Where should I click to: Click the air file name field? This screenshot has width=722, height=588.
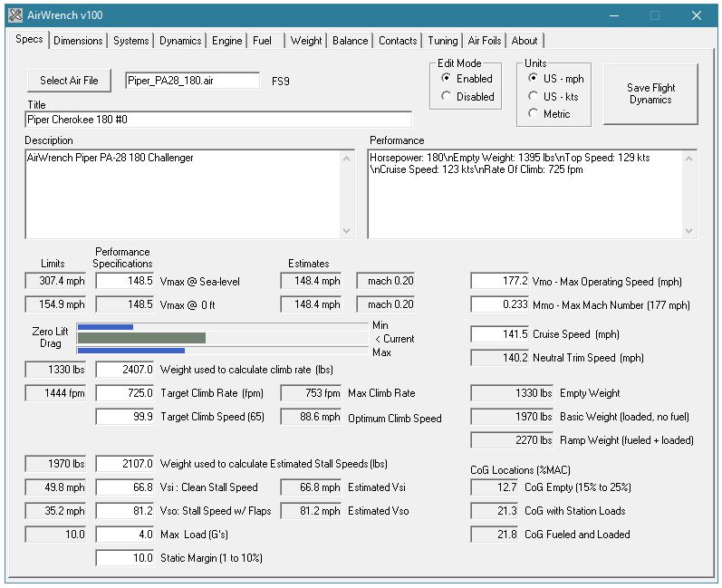192,81
